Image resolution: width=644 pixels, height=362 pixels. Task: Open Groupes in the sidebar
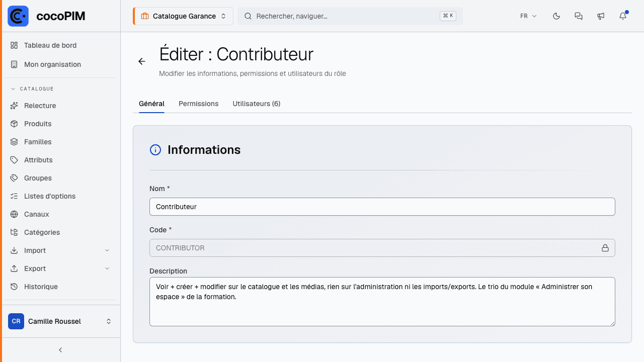60,178
